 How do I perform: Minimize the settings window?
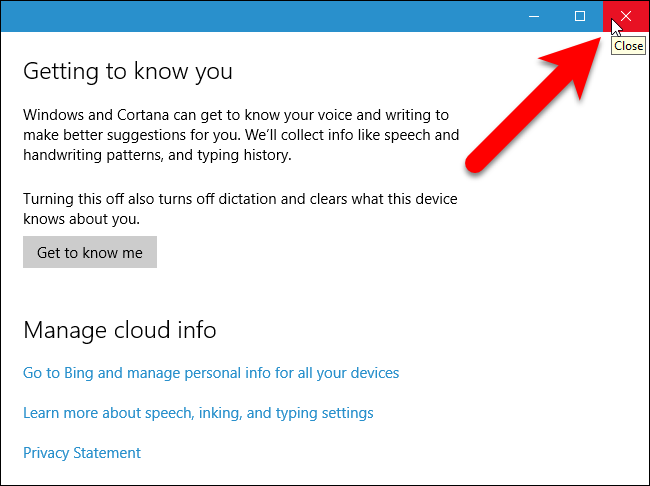point(535,16)
